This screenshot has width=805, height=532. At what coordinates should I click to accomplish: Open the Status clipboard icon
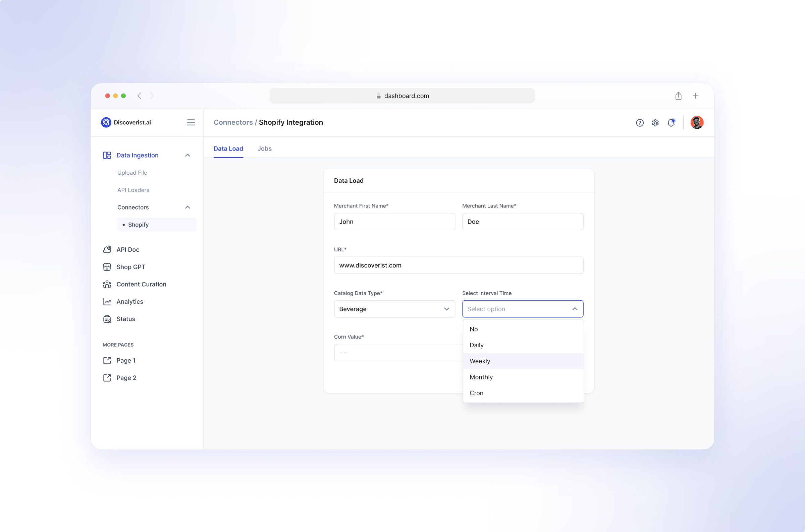(x=107, y=319)
